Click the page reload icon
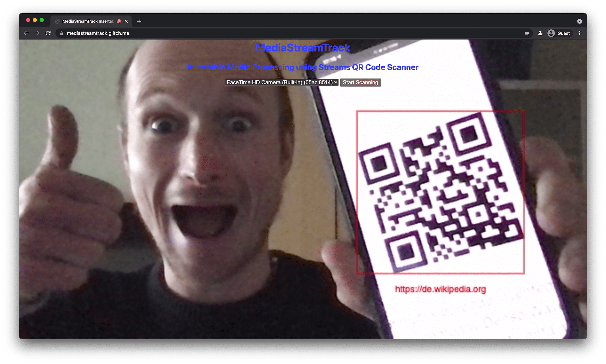Viewport: 606px width, 364px height. [x=47, y=33]
